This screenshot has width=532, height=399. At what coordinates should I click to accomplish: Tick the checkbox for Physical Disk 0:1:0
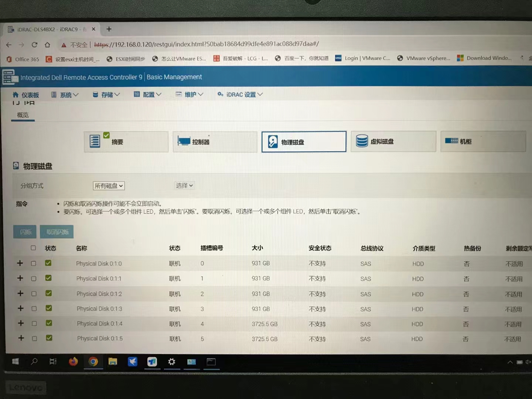tap(34, 263)
